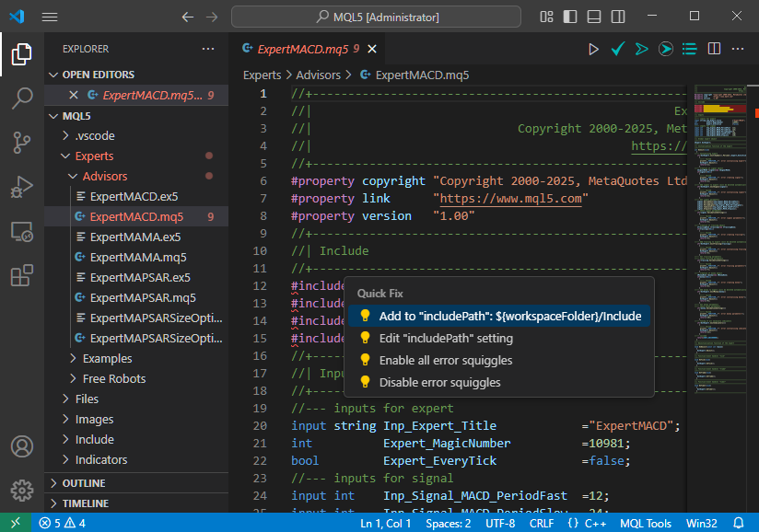Choose Disable error squiggles
Image resolution: width=759 pixels, height=532 pixels.
tap(498, 383)
